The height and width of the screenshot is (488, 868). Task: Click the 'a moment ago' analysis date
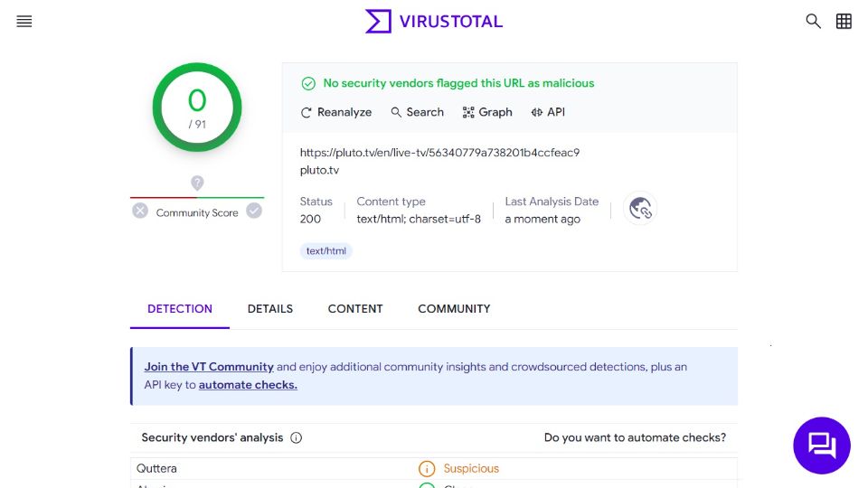tap(542, 219)
